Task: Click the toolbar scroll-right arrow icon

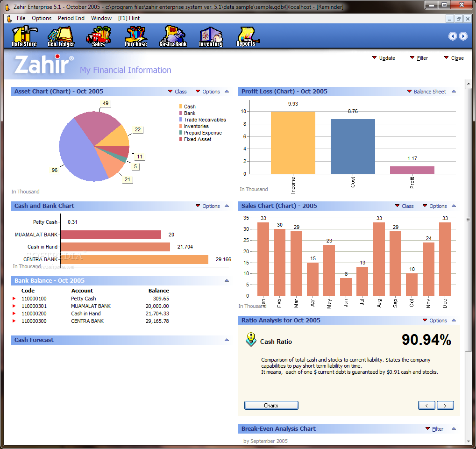Action: coord(463,36)
